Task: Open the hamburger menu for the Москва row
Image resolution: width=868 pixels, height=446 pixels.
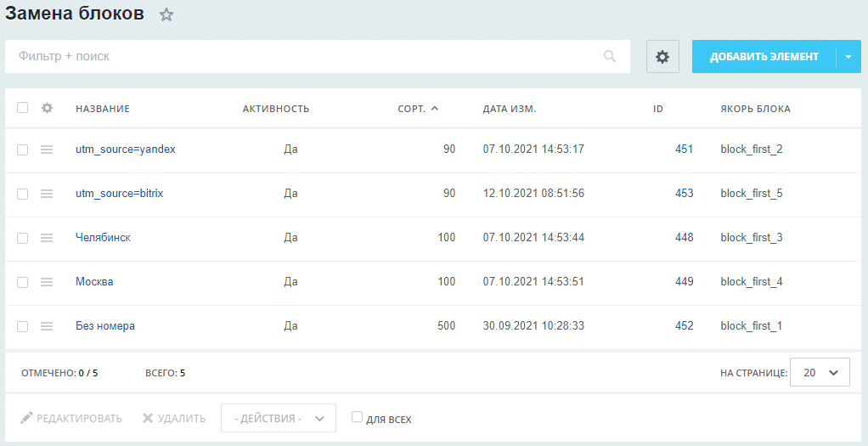Action: [x=47, y=282]
